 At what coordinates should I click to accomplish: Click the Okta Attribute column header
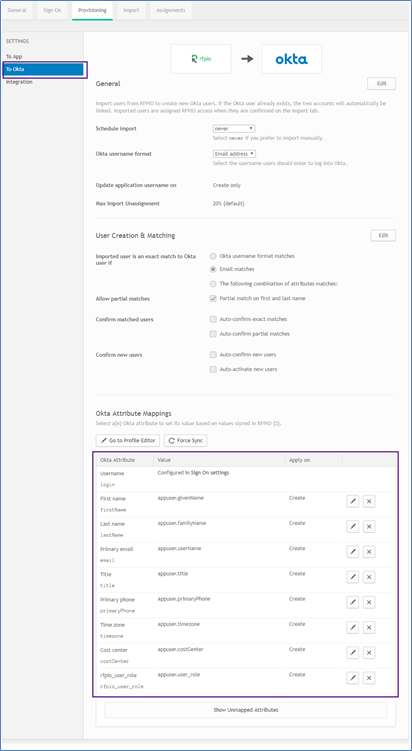coord(117,460)
